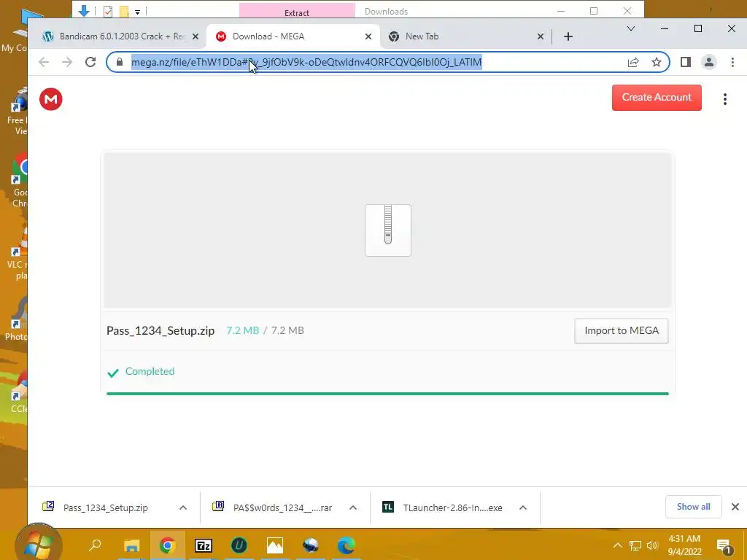Open downloaded Pass_1234_Setup.zip in download bar
The width and height of the screenshot is (747, 560).
(x=105, y=507)
